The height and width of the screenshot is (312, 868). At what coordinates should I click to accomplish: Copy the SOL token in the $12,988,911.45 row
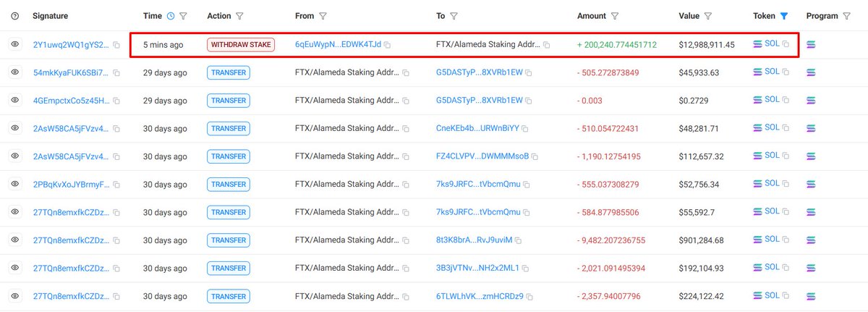[786, 44]
